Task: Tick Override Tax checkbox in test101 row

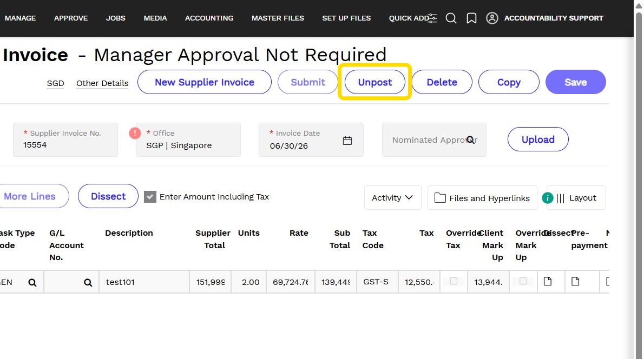Action: pos(454,281)
